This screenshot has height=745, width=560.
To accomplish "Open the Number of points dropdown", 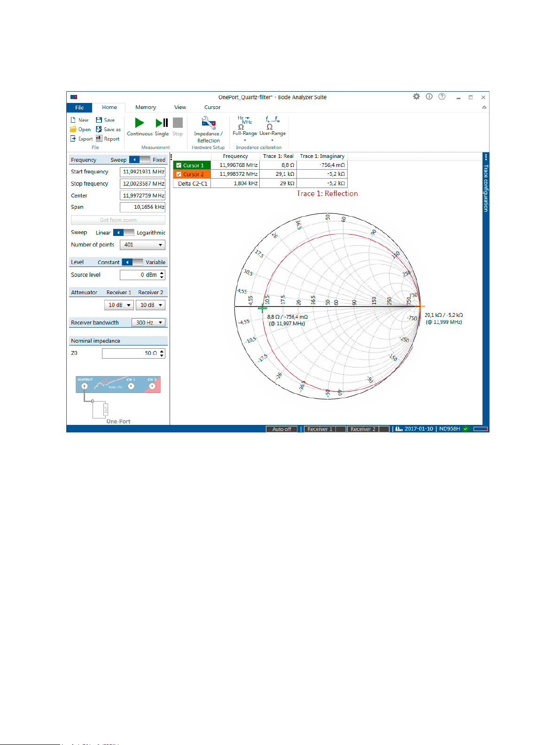I will pyautogui.click(x=142, y=245).
